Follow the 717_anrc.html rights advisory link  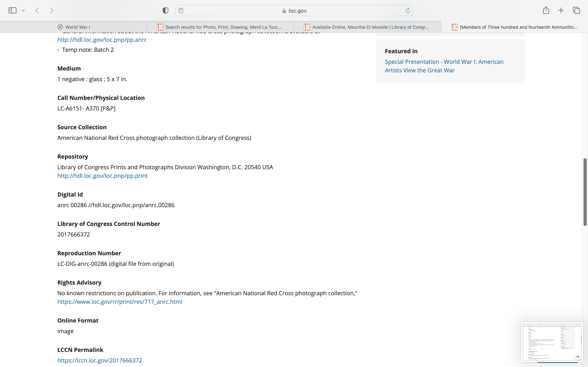[120, 302]
